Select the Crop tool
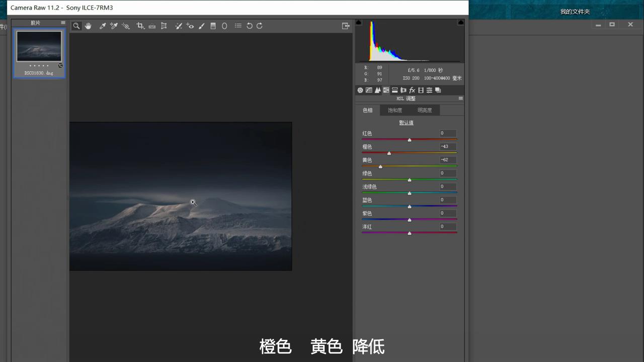The height and width of the screenshot is (362, 644). click(140, 26)
